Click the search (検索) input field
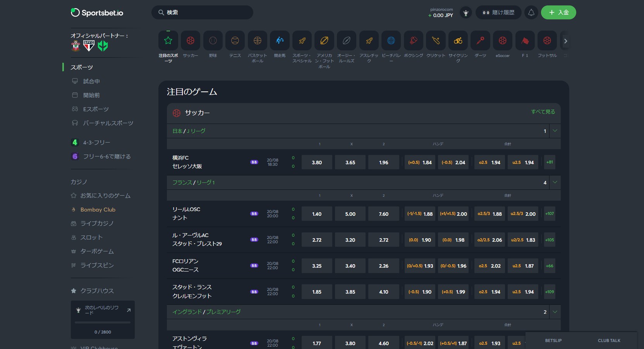The image size is (644, 349). (x=202, y=12)
